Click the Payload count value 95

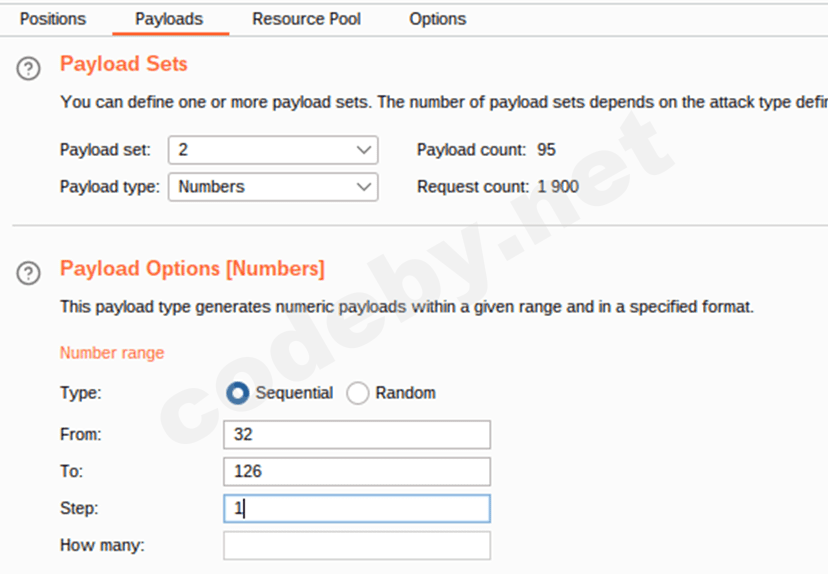[546, 150]
